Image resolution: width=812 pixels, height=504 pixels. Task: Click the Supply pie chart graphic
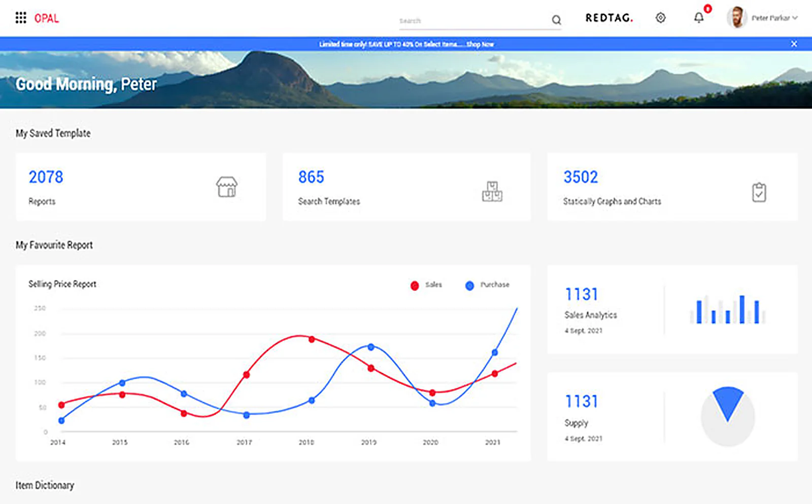pyautogui.click(x=728, y=417)
